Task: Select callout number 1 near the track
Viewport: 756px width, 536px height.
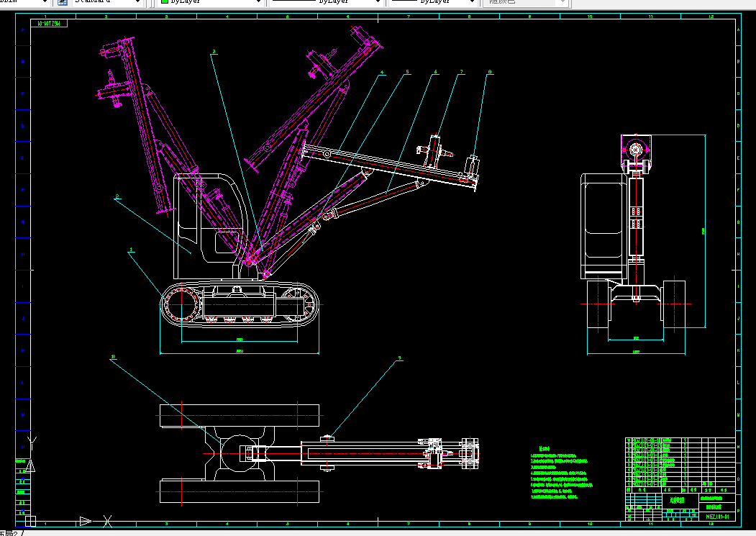Action: pyautogui.click(x=131, y=250)
